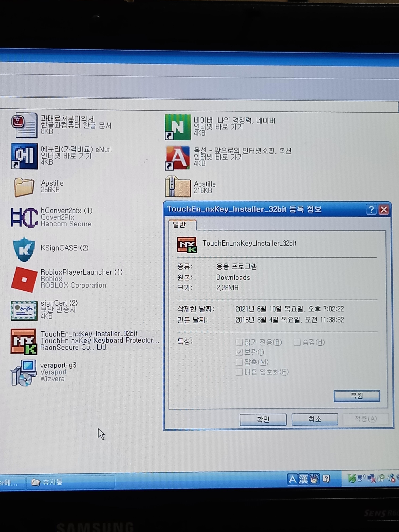Click the RobloxPlayerLauncher red icon
The image size is (399, 532).
[24, 279]
